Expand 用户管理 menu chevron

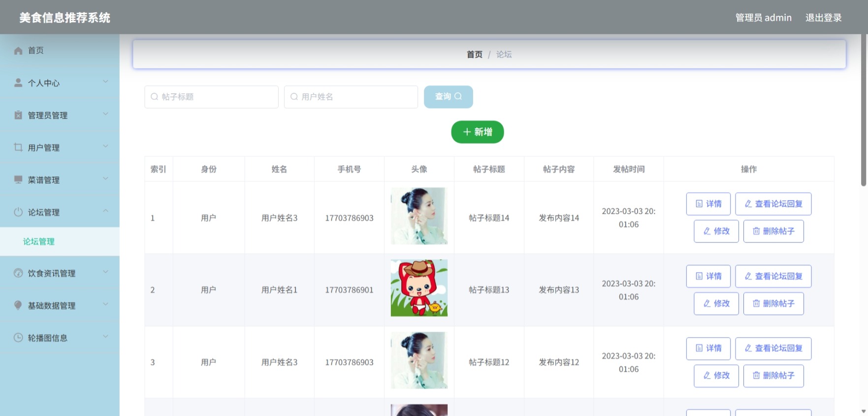click(x=105, y=146)
